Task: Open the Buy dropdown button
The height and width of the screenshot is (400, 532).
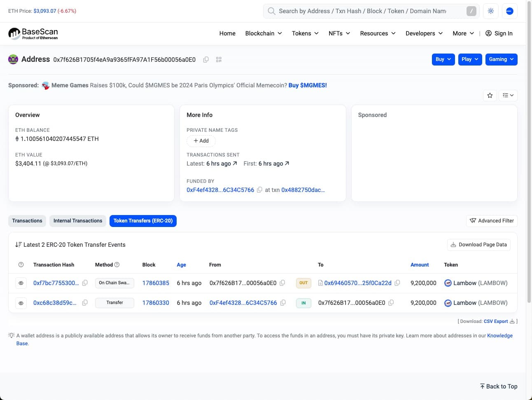Action: pyautogui.click(x=443, y=59)
